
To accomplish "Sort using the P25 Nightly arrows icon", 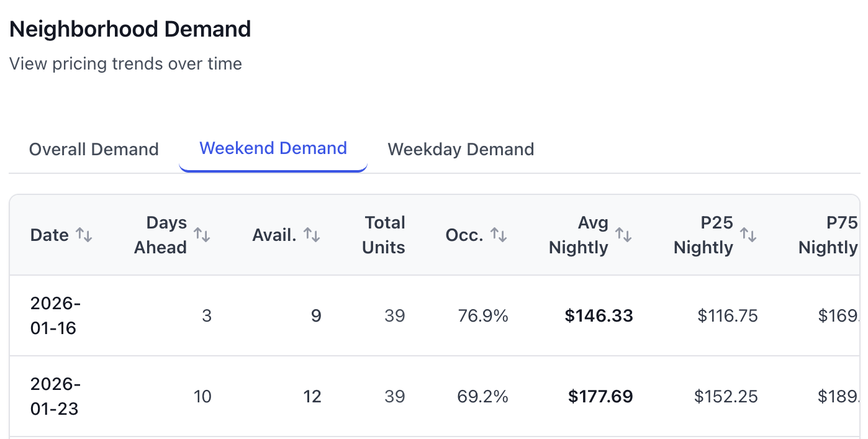I will pos(748,235).
